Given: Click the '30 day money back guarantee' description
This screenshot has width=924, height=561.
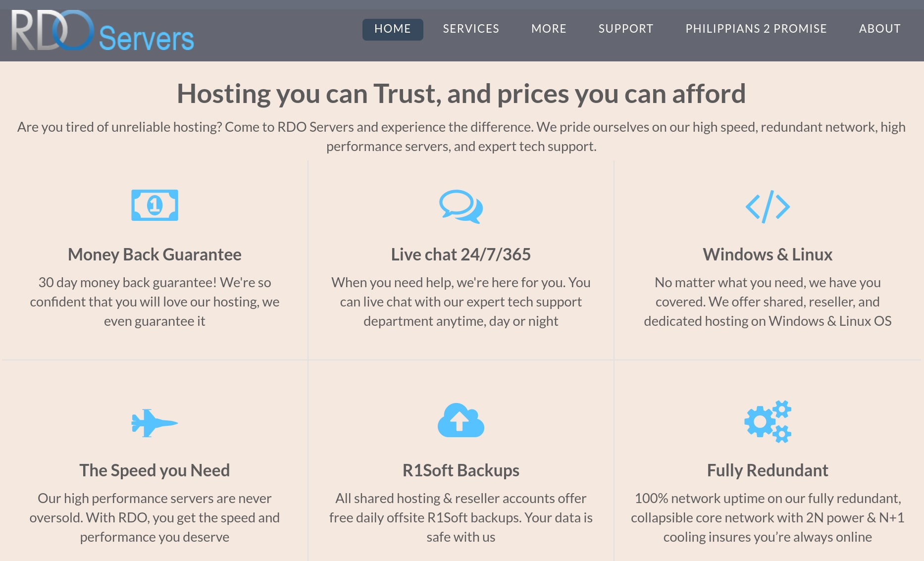Looking at the screenshot, I should coord(154,302).
